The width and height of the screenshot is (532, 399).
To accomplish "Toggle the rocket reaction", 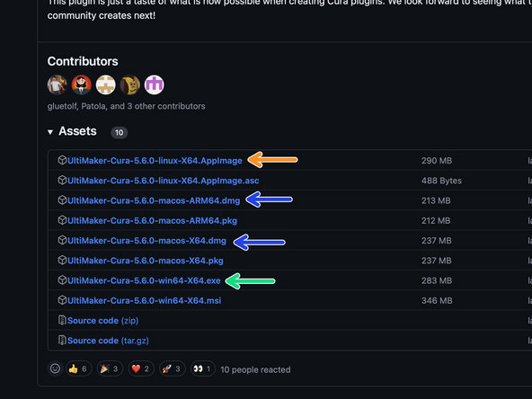I will coord(173,368).
